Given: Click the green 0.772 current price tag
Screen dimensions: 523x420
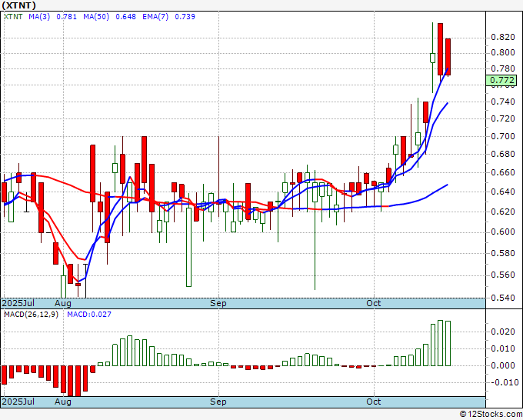Looking at the screenshot, I should click(x=501, y=80).
